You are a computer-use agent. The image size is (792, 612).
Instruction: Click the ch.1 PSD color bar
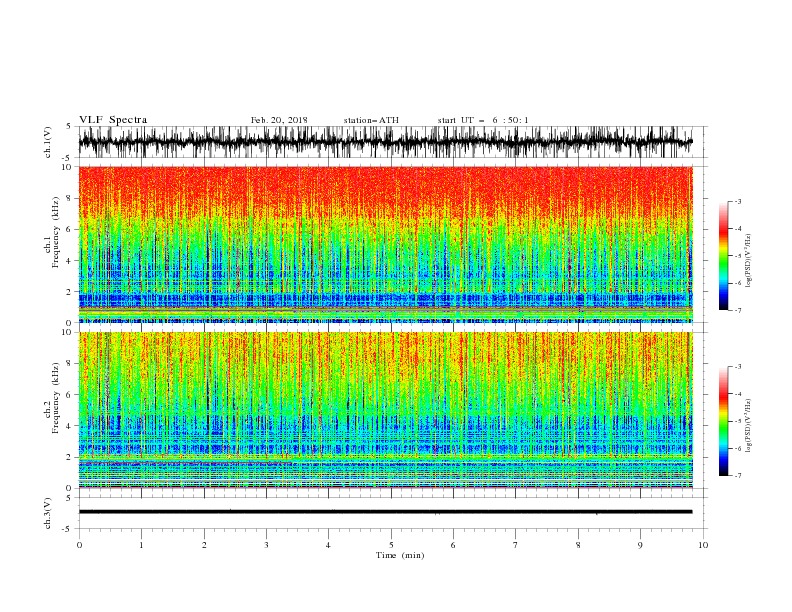coord(723,256)
